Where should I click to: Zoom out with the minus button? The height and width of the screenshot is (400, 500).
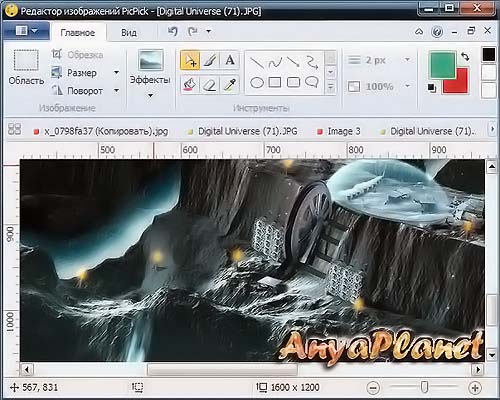tap(373, 388)
